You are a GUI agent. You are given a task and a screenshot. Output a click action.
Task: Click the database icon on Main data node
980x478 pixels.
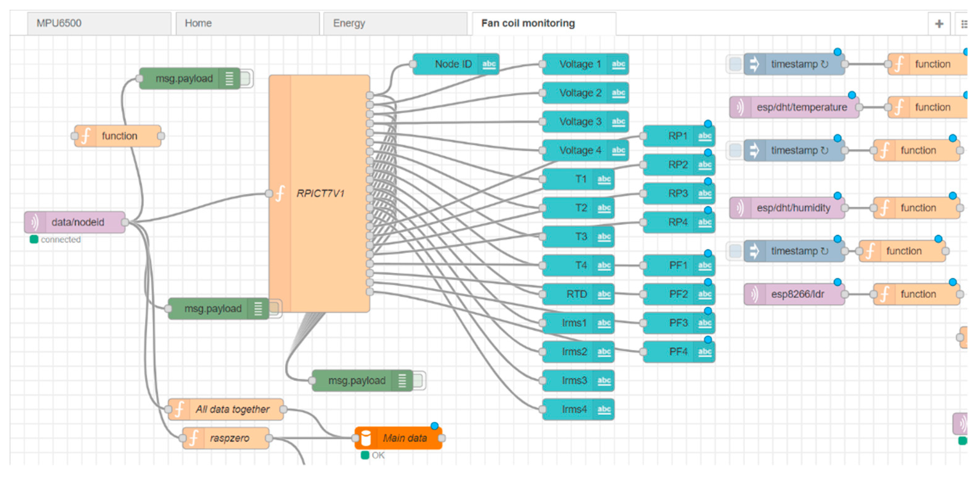366,438
